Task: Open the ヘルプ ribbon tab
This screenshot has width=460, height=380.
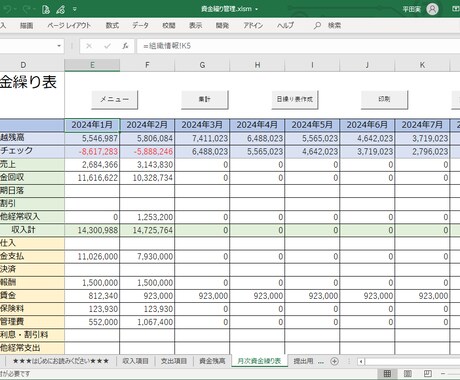Action: [285, 25]
